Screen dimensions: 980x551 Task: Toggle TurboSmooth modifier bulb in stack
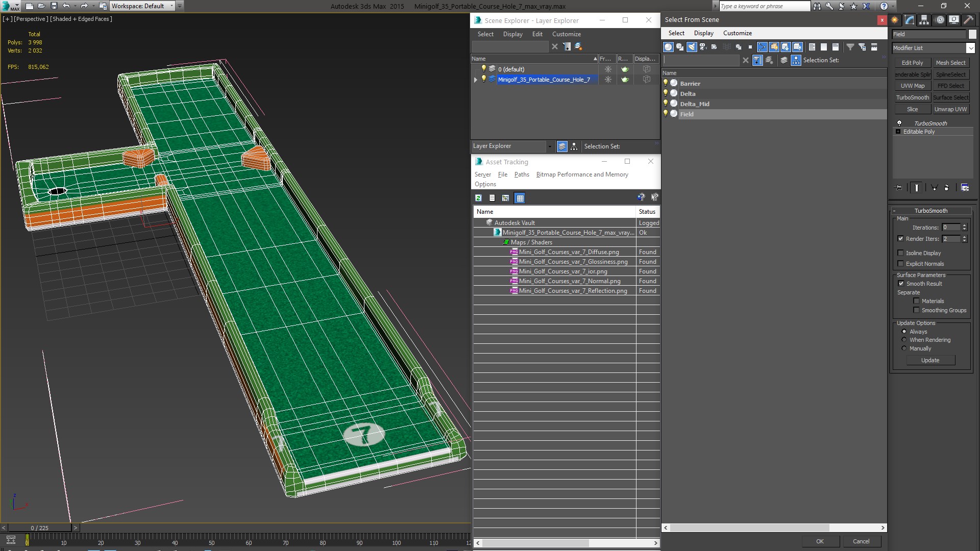pyautogui.click(x=899, y=123)
